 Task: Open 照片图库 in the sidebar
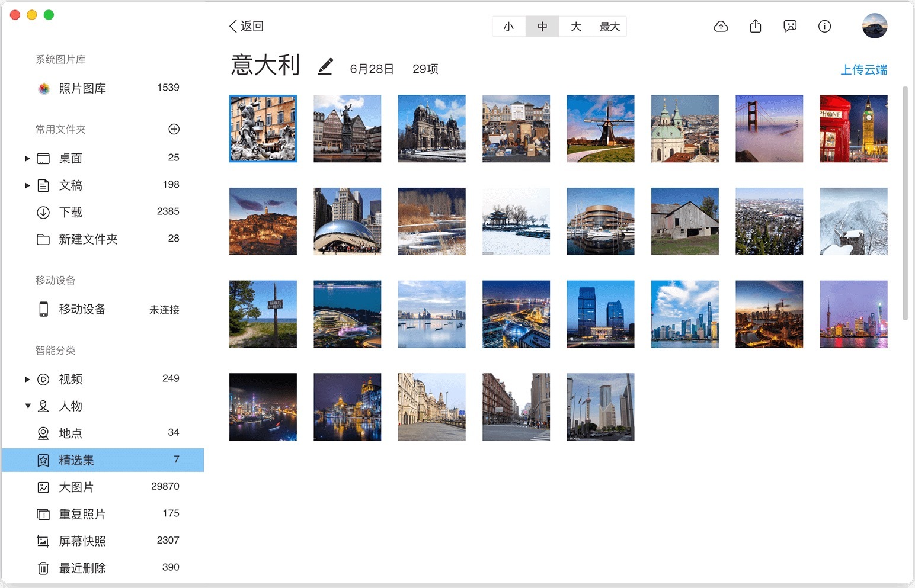coord(82,88)
